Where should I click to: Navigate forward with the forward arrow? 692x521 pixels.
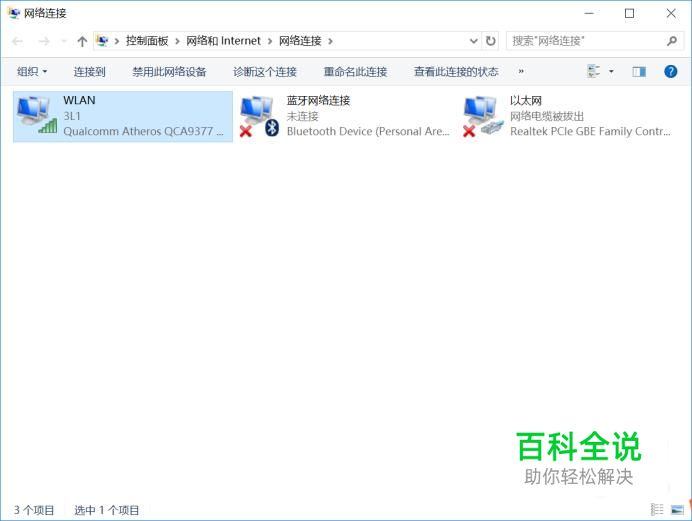pos(44,41)
